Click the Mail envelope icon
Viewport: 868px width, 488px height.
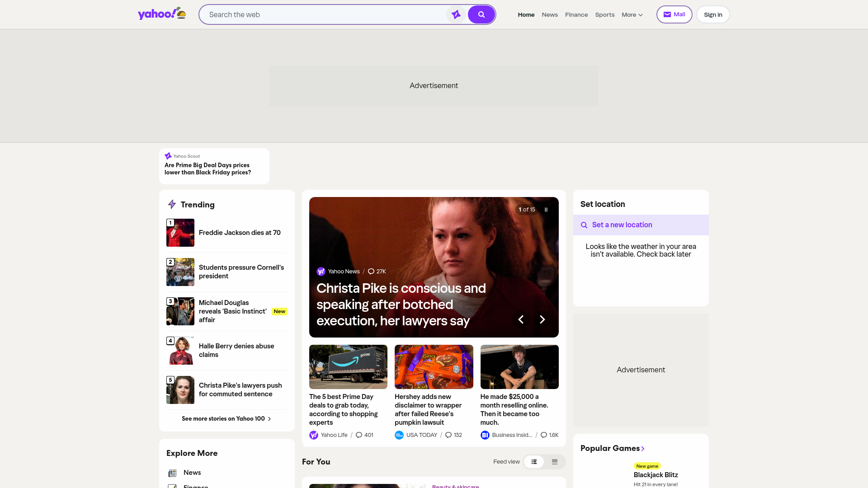[667, 14]
